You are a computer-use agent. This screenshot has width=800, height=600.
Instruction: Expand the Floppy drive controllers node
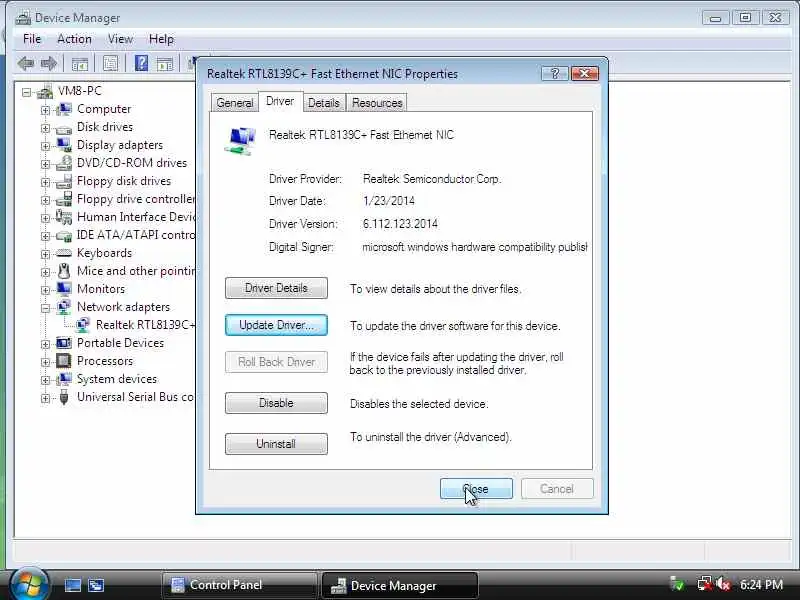click(x=45, y=201)
